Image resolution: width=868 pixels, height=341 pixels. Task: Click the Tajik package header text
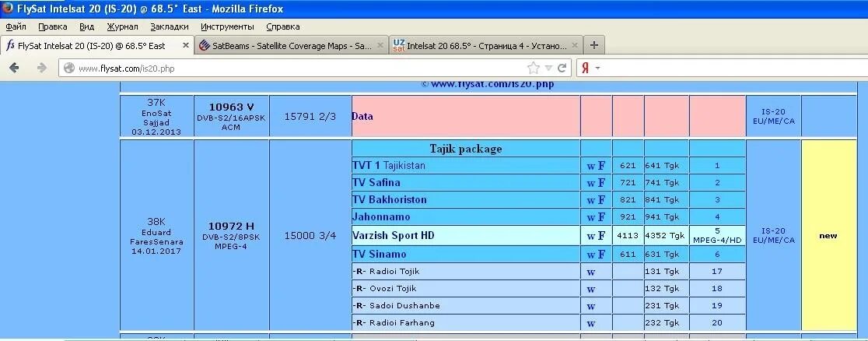click(466, 149)
